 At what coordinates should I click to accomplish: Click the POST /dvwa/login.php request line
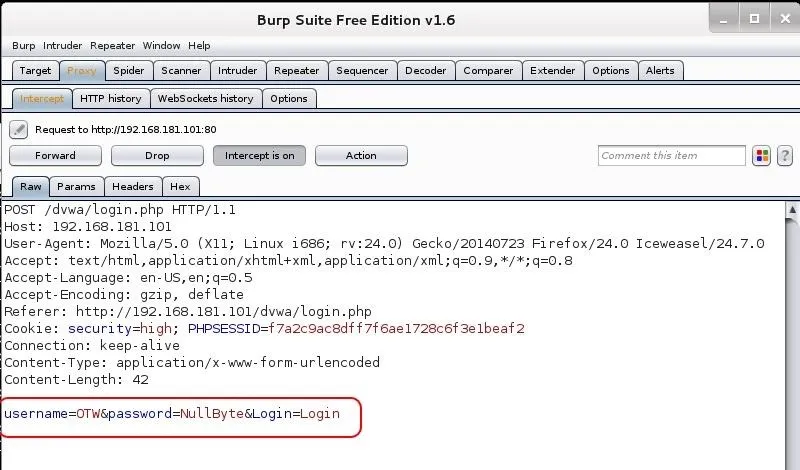[x=120, y=210]
